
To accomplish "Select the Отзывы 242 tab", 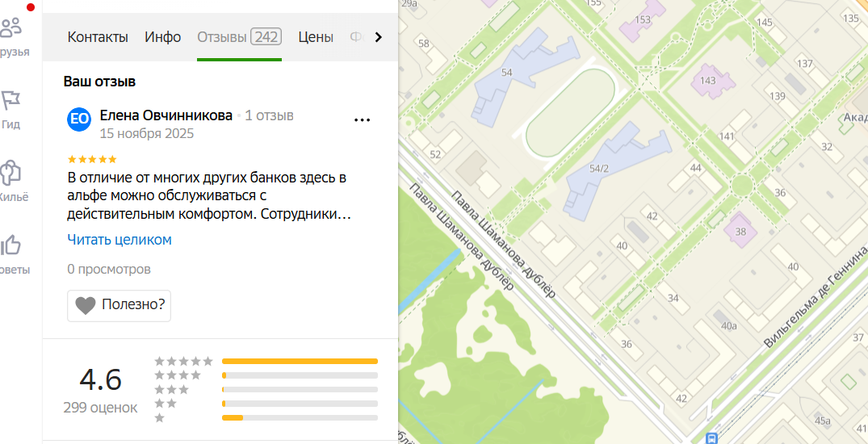I will tap(239, 38).
